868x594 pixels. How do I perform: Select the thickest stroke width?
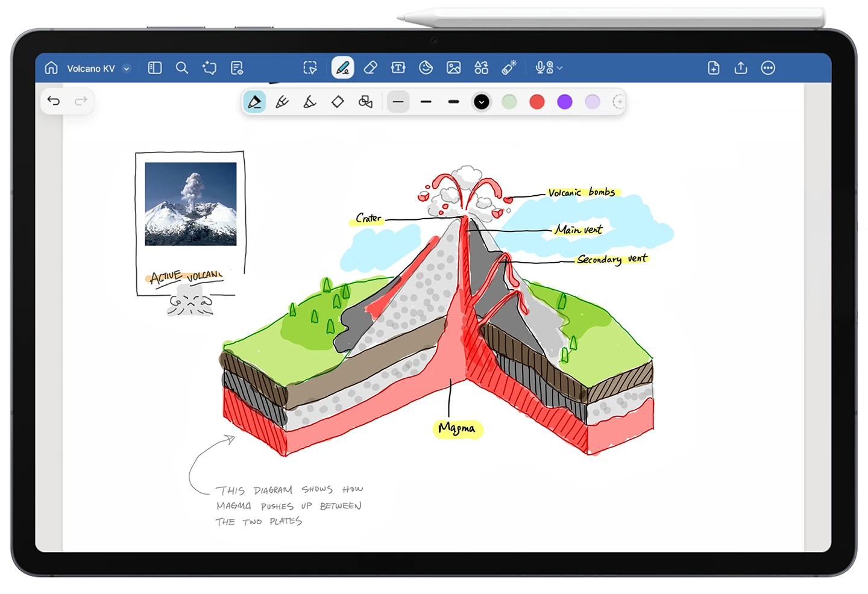tap(454, 102)
